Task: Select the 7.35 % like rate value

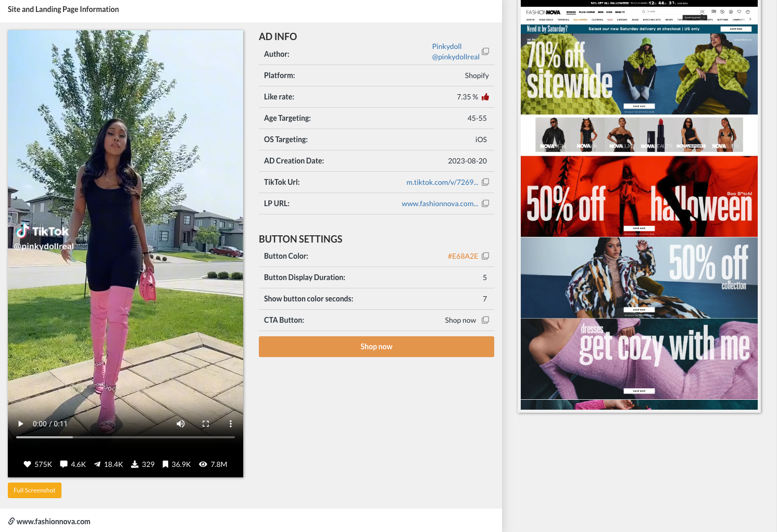Action: pos(467,97)
